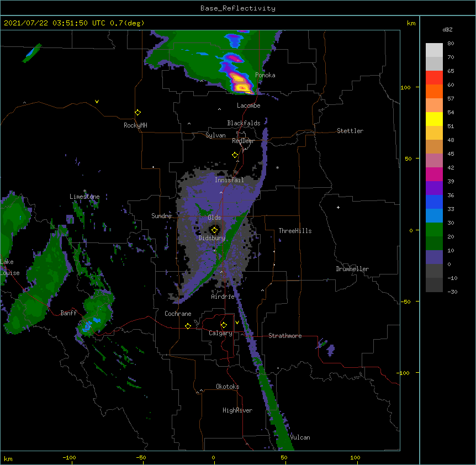The width and height of the screenshot is (476, 465).
Task: Pick the yellow 51-54 dBZ legend swatch
Action: coord(434,119)
